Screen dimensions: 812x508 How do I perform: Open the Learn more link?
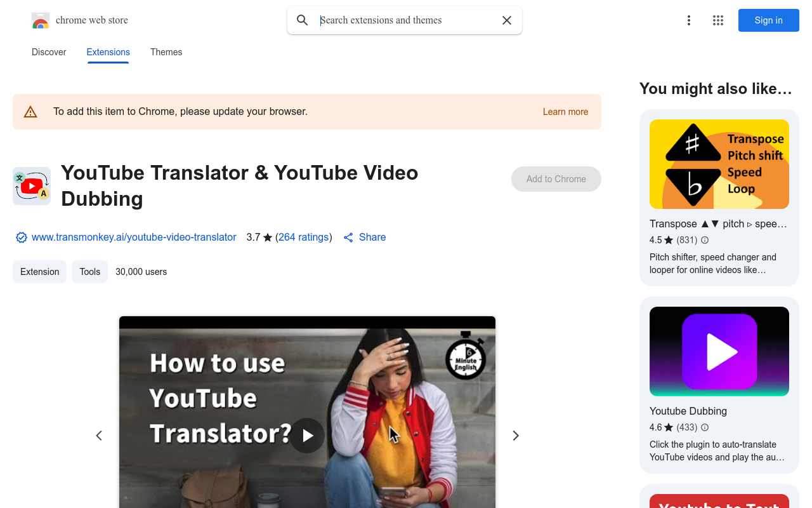pos(565,112)
